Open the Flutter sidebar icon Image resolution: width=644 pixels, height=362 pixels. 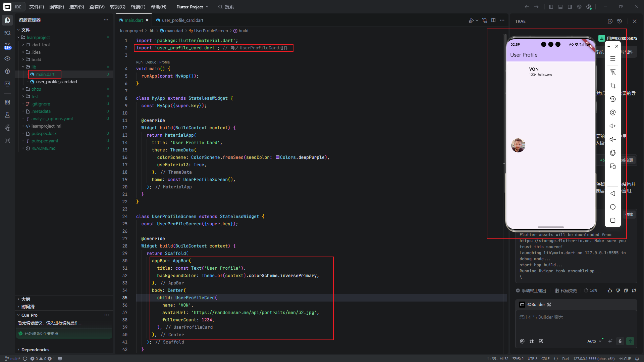tap(7, 128)
